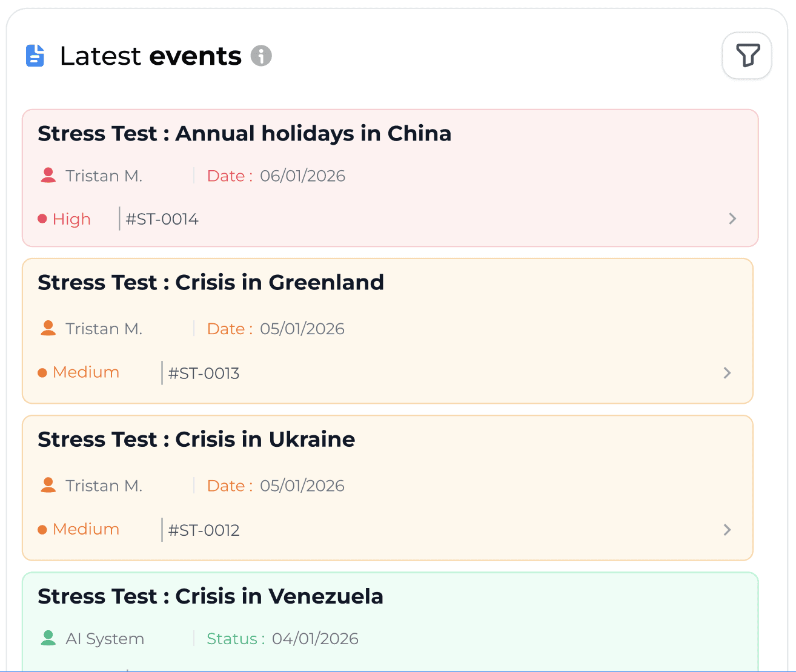This screenshot has height=672, width=796.
Task: Click the blue document icon in header
Action: tap(35, 56)
